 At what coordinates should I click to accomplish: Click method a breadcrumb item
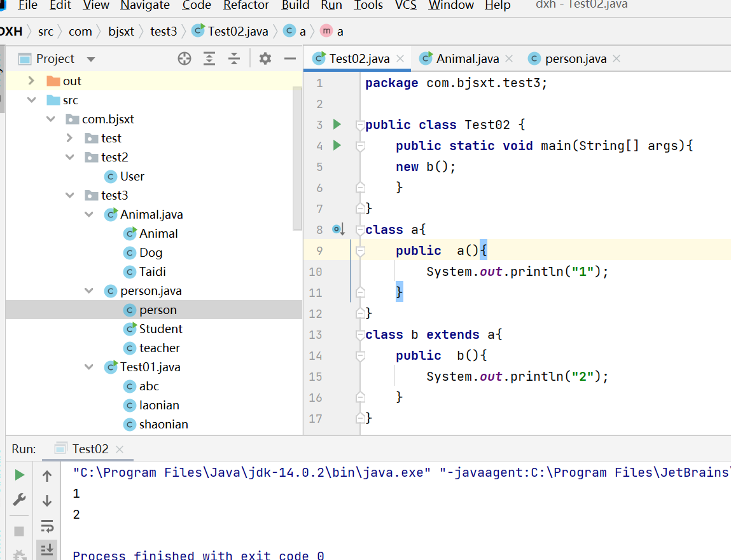pos(332,32)
